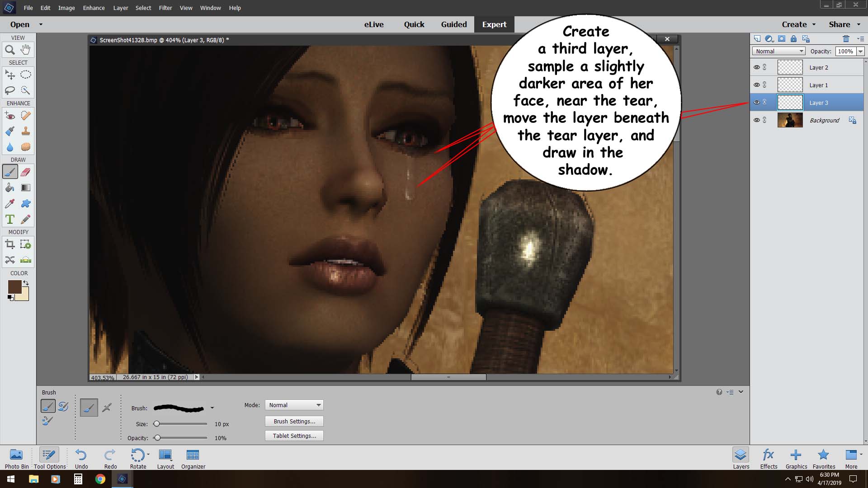The height and width of the screenshot is (488, 868).
Task: Click the delete layer trash icon
Action: click(x=846, y=39)
